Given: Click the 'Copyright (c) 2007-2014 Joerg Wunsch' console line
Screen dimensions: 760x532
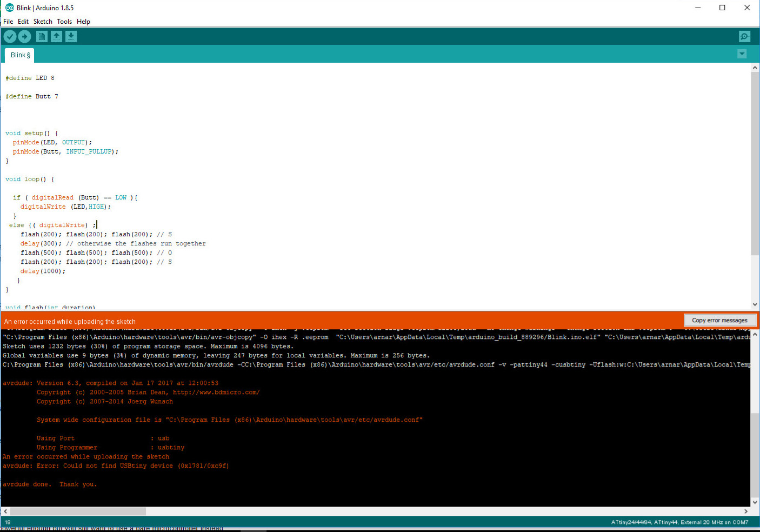Looking at the screenshot, I should [x=105, y=401].
